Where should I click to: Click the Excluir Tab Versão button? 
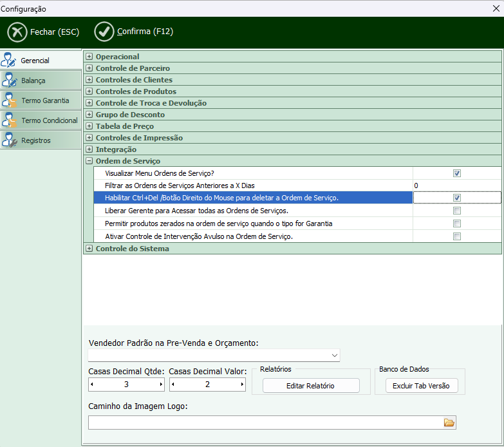coord(421,386)
